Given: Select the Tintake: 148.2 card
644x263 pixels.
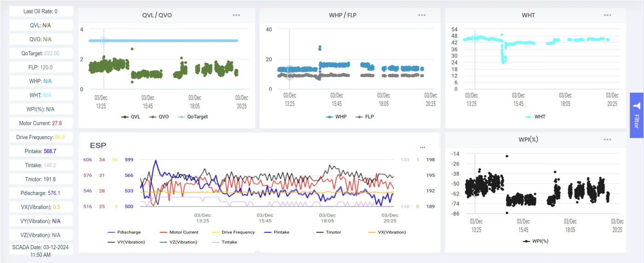Looking at the screenshot, I should point(41,165).
